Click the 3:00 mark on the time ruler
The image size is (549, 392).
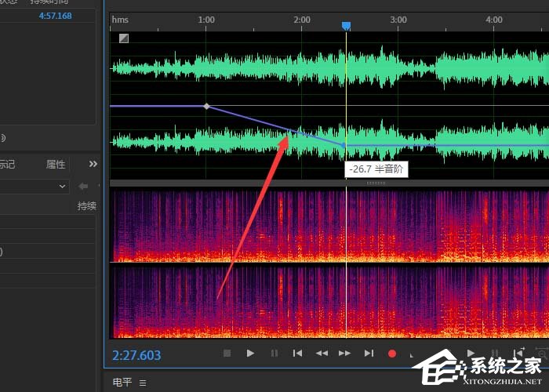click(398, 20)
